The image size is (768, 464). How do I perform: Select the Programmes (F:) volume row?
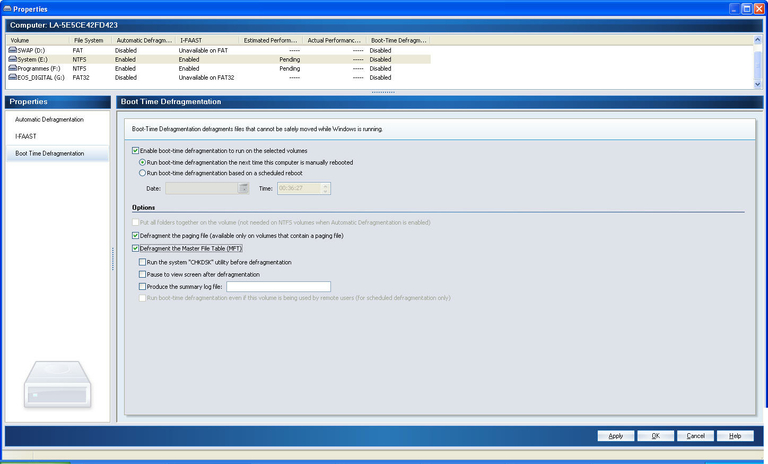coord(218,68)
